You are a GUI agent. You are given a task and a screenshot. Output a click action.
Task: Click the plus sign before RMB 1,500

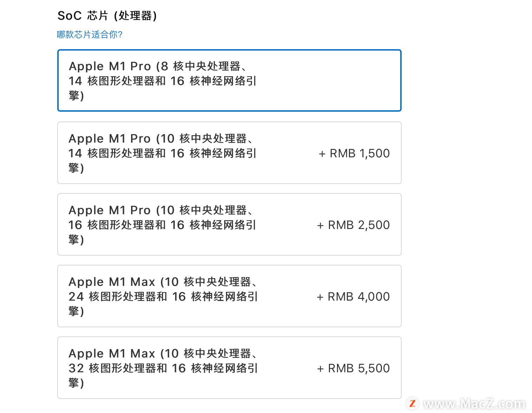[x=322, y=154]
